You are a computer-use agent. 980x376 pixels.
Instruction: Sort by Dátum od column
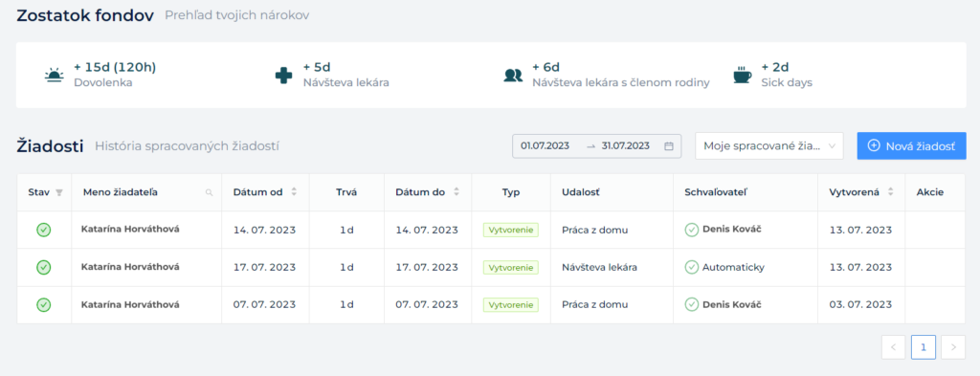[x=294, y=192]
